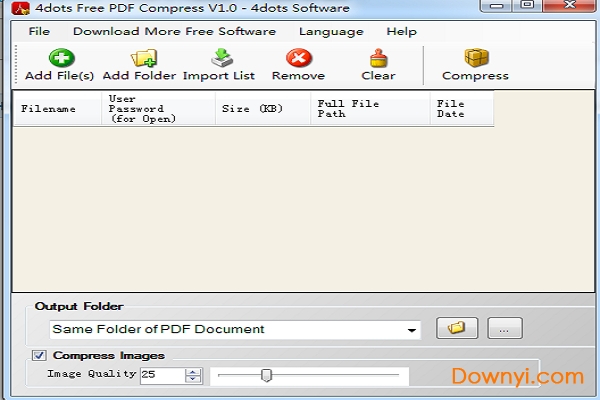Click the Add File(s) green plus icon

pyautogui.click(x=61, y=58)
